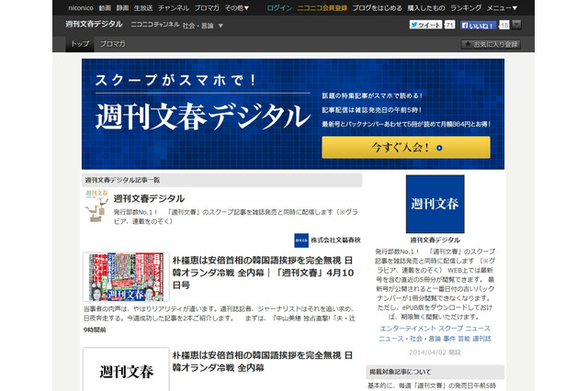Open article titled 「週刊文春」4月10日号
Viewport: 588px width, 391px height.
[x=263, y=273]
